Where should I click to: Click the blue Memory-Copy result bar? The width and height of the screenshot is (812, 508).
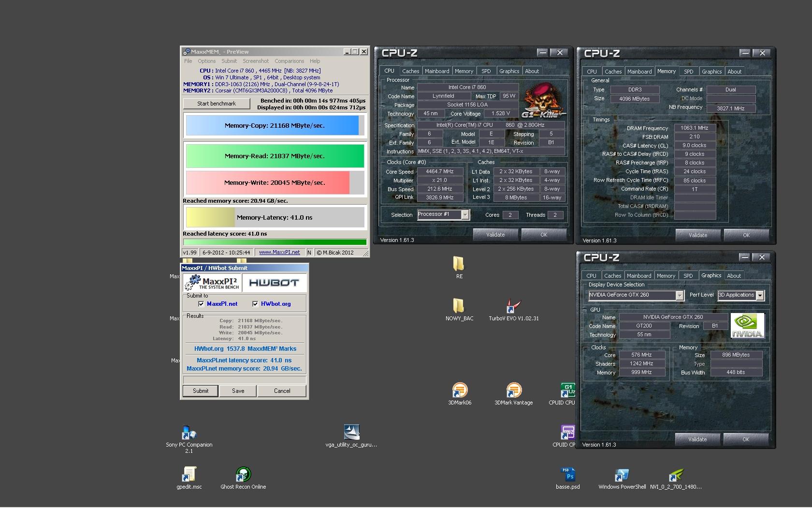[x=275, y=125]
